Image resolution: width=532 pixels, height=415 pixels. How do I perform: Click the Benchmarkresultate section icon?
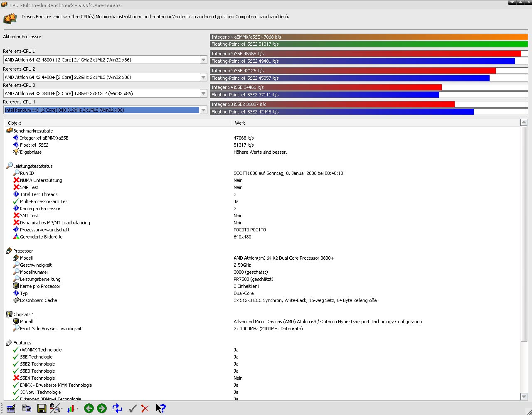click(10, 130)
